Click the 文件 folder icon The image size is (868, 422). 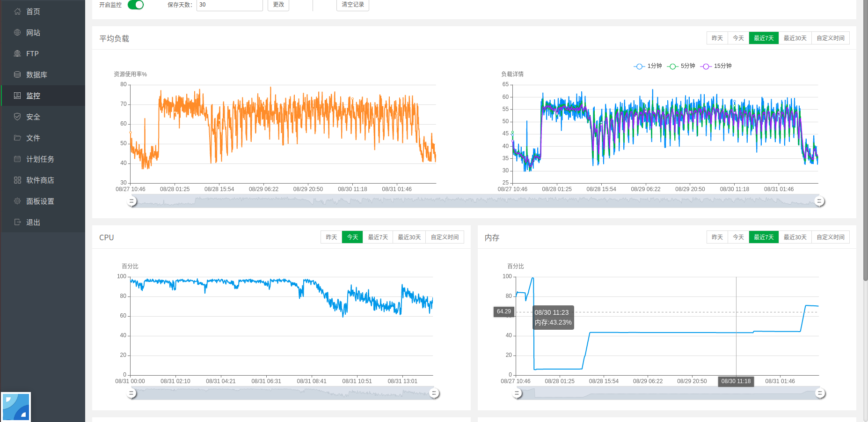pyautogui.click(x=17, y=138)
